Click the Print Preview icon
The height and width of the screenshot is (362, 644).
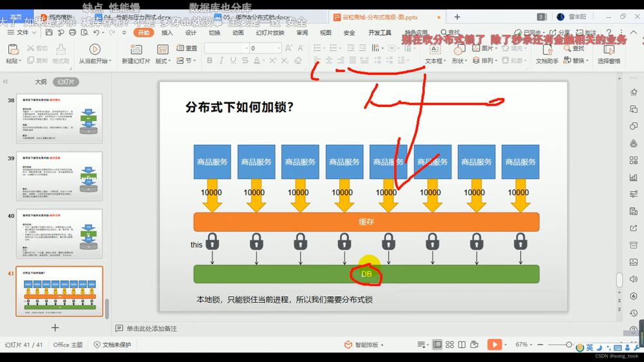click(84, 32)
